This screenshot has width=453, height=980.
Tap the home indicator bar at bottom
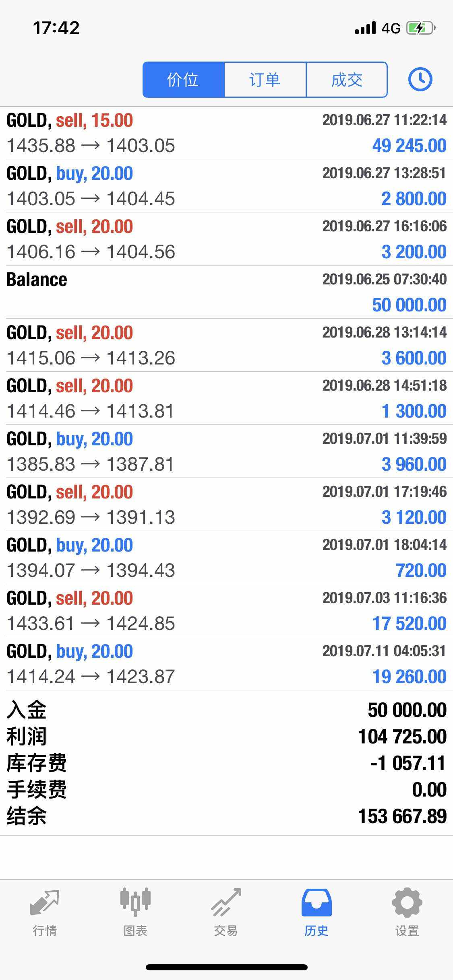226,967
